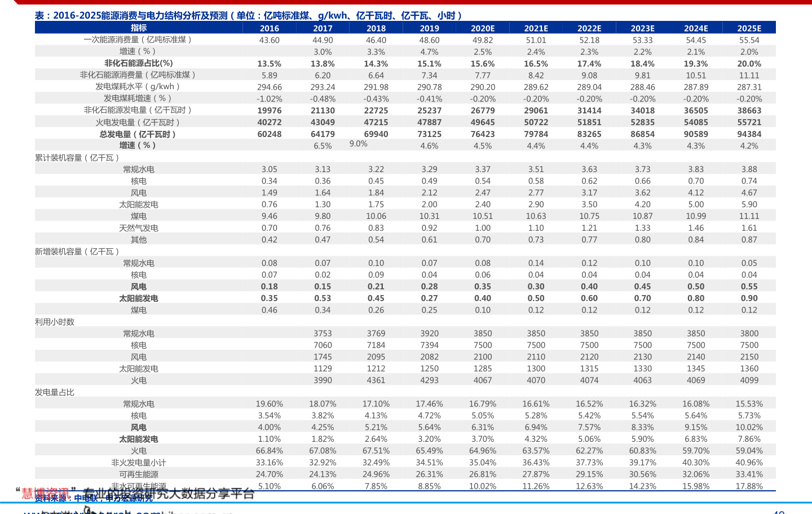Click the '9.0%' growth value for 2018
The height and width of the screenshot is (514, 812).
(359, 144)
